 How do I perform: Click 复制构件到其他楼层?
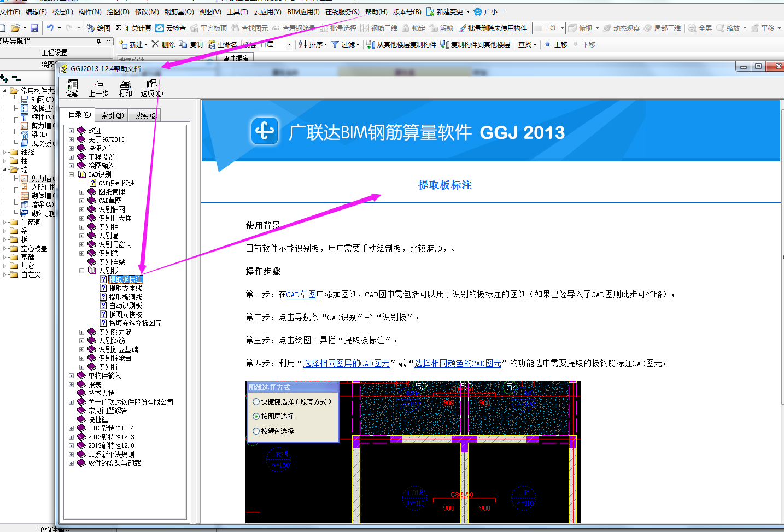coord(475,44)
